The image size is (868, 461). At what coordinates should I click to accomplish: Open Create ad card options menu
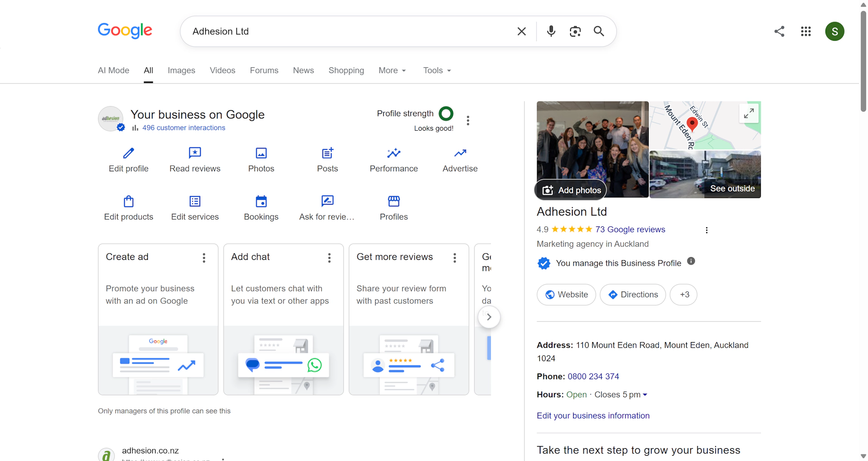click(x=204, y=258)
